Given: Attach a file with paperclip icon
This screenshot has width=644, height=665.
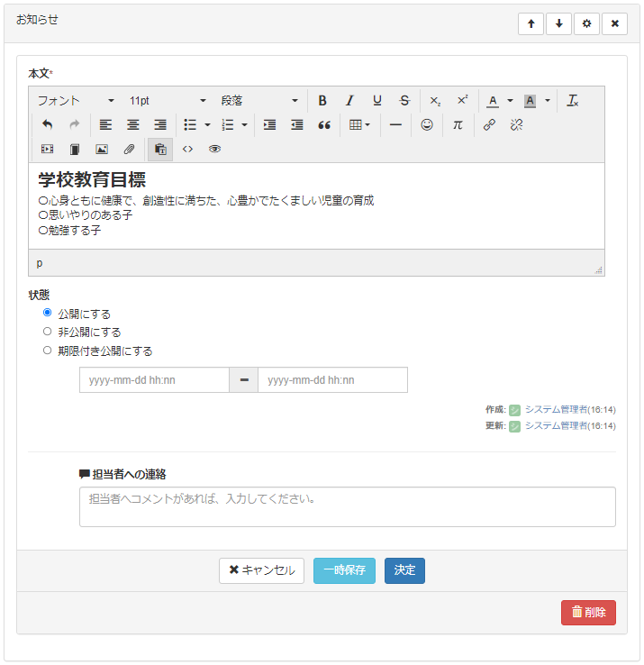Looking at the screenshot, I should tap(129, 150).
